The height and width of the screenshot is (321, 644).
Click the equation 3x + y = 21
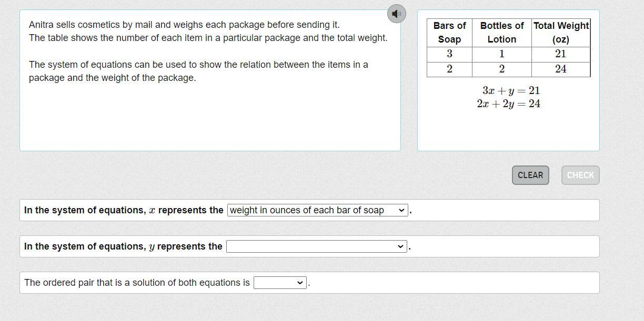511,91
